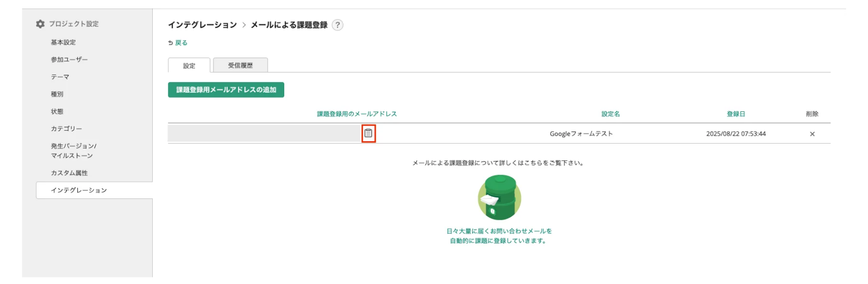Click the green mailbox illustration
Viewport: 868px width, 284px height.
pos(500,197)
